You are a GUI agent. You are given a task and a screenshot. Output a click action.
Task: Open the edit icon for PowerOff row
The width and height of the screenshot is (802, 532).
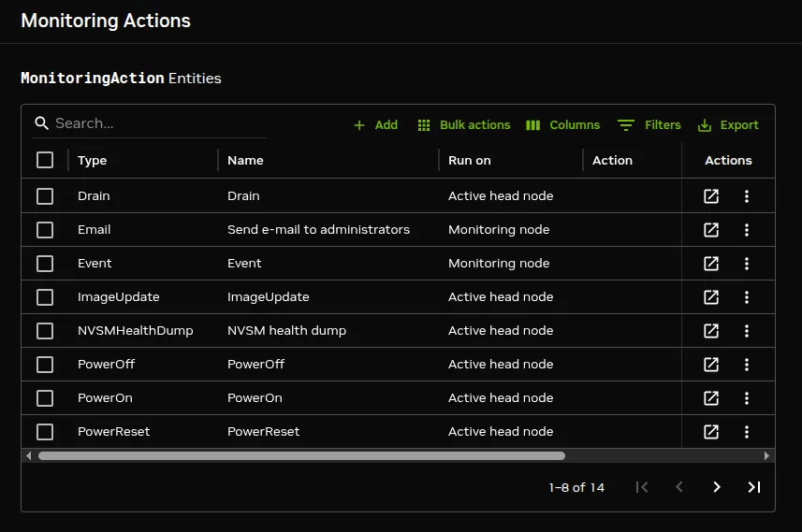point(711,365)
